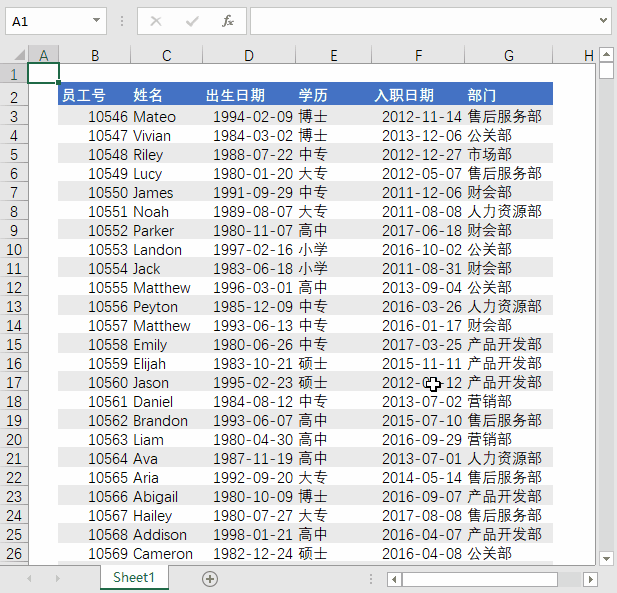Viewport: 617px width, 593px height.
Task: Click the vertical scrollbar down arrow
Action: 606,558
